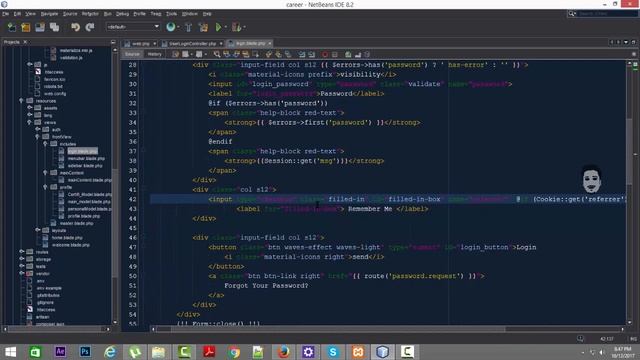Collapse the profile folder node
640x360 pixels.
[45, 187]
